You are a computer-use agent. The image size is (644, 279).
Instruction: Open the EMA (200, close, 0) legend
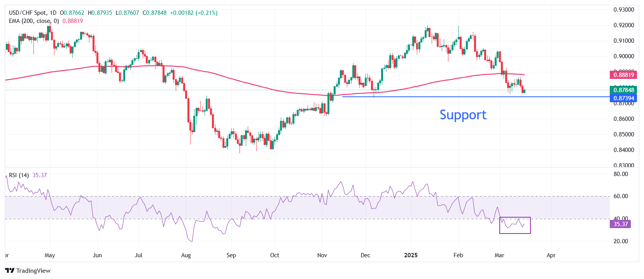click(x=34, y=21)
